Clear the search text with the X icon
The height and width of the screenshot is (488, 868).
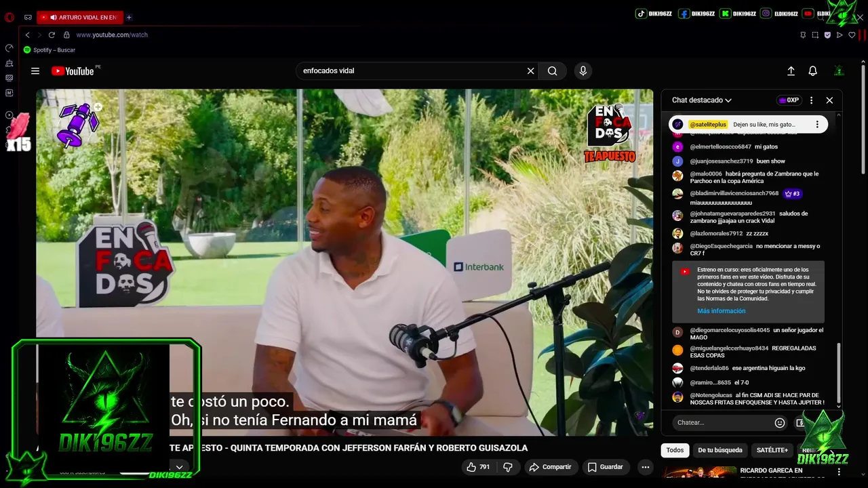click(x=530, y=71)
